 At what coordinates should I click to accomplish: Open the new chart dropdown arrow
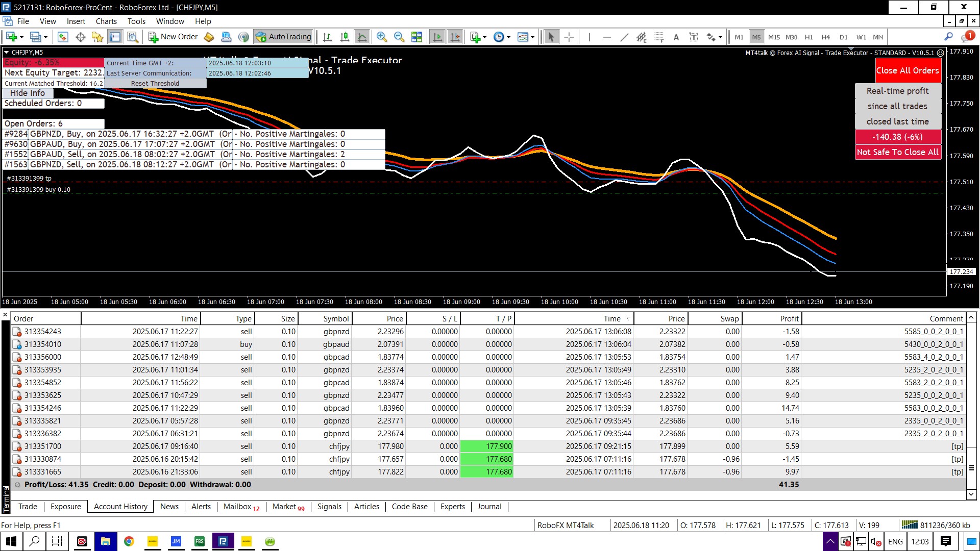[21, 37]
